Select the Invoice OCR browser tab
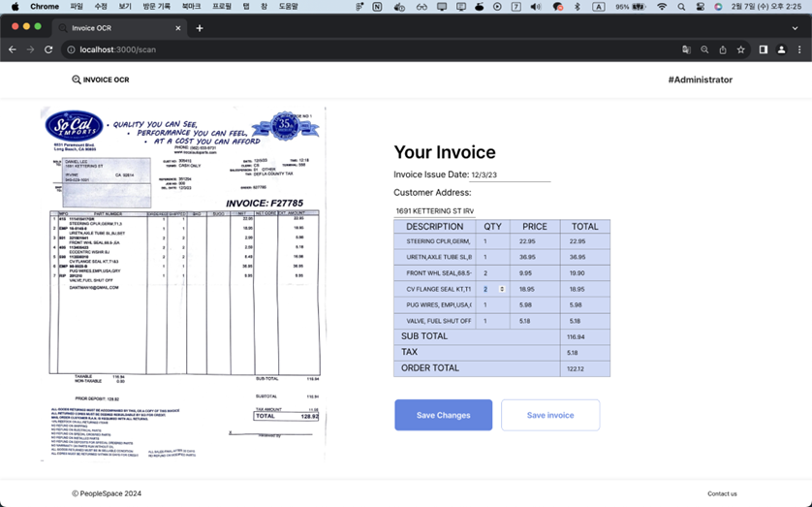This screenshot has width=812, height=507. pos(119,28)
